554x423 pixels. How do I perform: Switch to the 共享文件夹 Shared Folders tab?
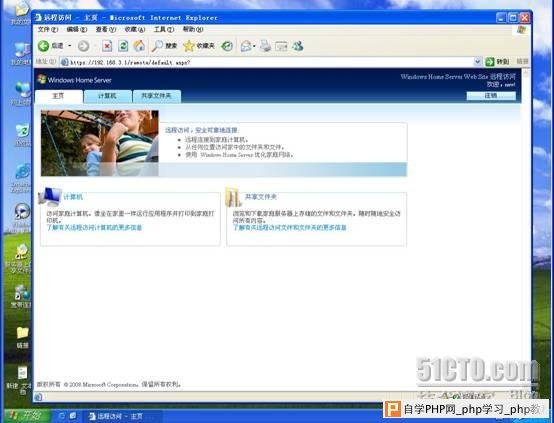157,96
